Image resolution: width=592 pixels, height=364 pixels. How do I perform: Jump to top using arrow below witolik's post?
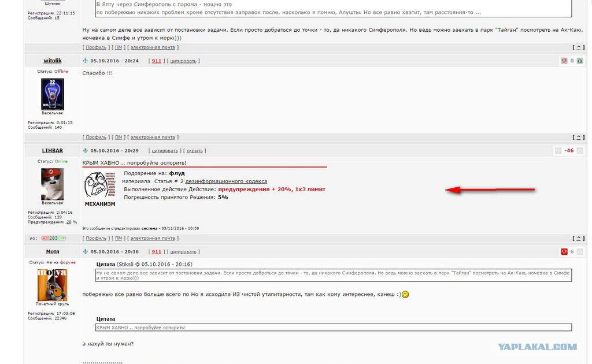click(x=578, y=138)
